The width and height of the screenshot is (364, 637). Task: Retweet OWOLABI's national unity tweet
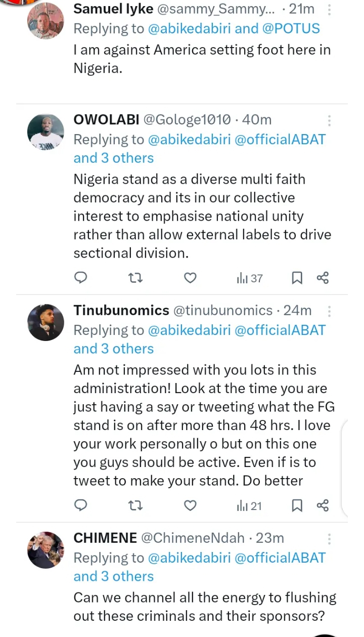click(x=135, y=278)
